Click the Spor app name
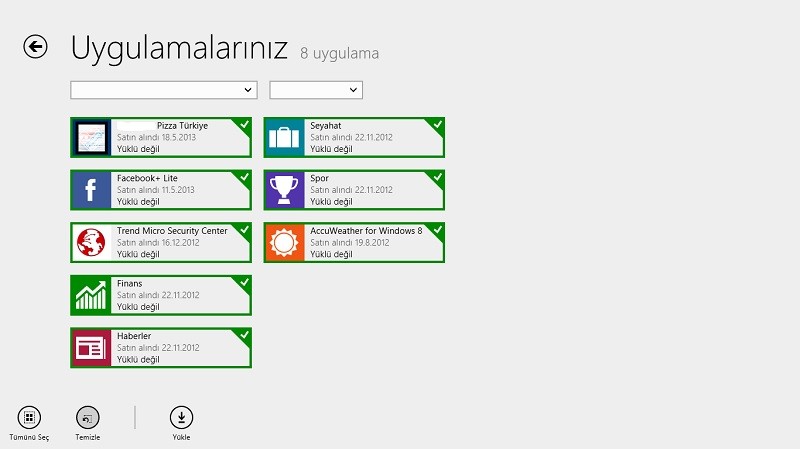The width and height of the screenshot is (800, 449). pos(319,178)
